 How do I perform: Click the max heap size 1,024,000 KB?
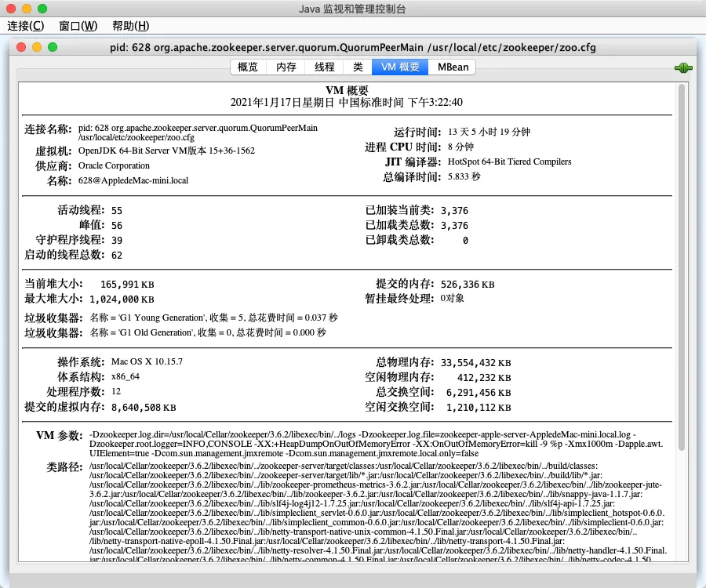click(x=122, y=299)
